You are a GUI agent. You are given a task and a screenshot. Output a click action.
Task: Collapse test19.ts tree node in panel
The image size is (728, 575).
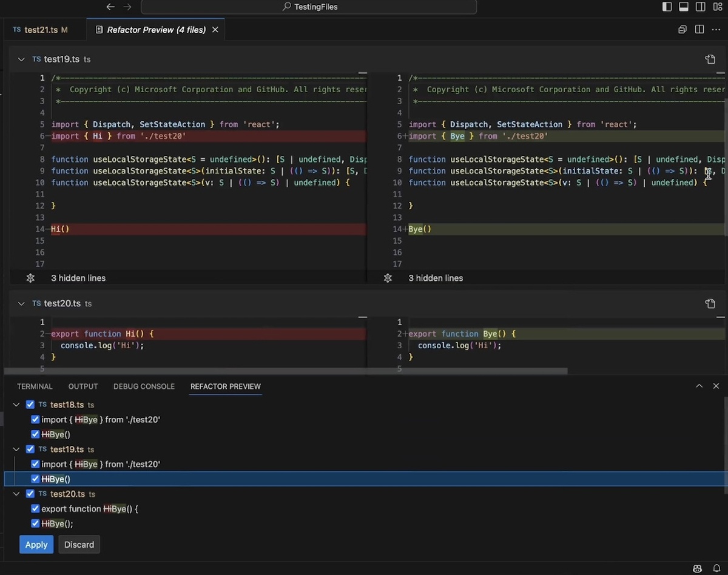16,449
